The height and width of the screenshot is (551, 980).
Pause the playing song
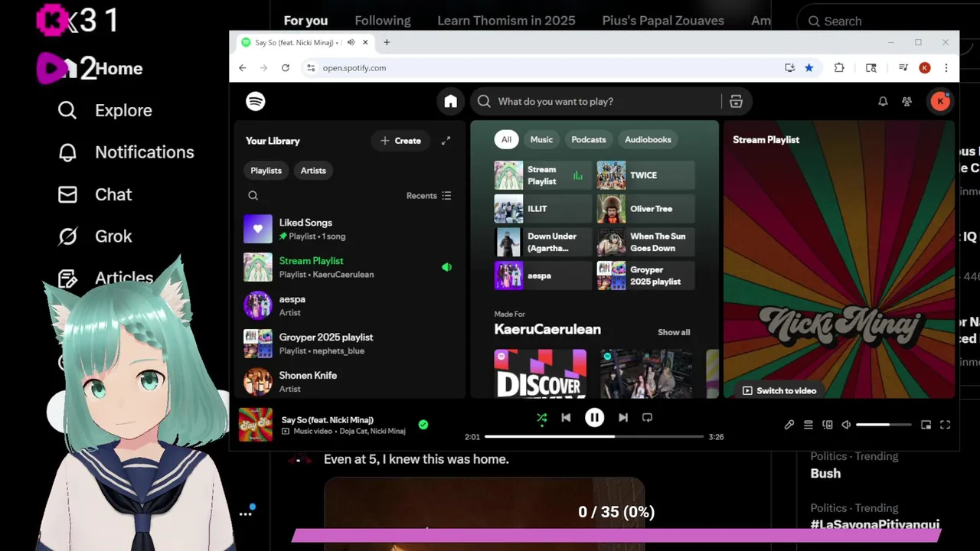[594, 418]
